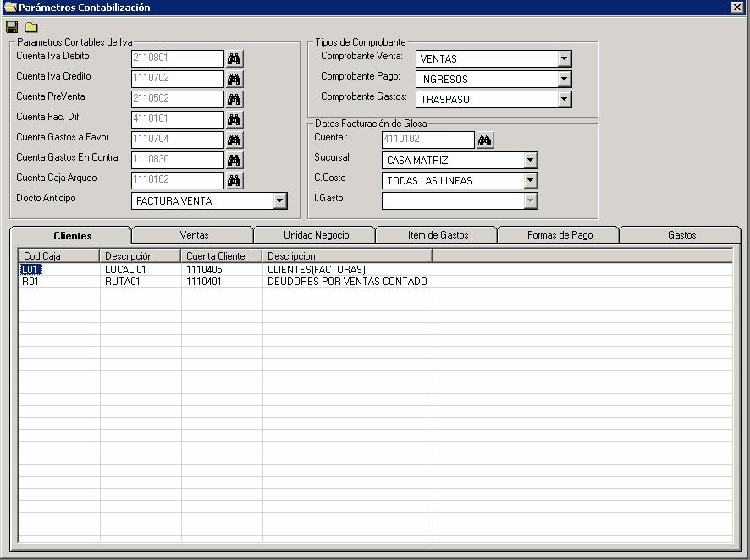750x560 pixels.
Task: Click the open folder toolbar icon
Action: (31, 27)
